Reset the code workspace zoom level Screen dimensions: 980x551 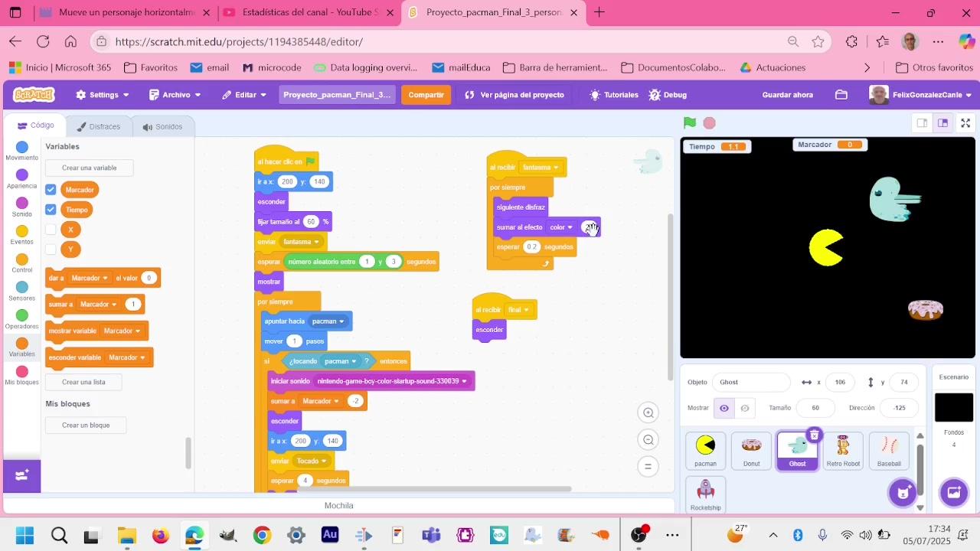click(x=648, y=466)
